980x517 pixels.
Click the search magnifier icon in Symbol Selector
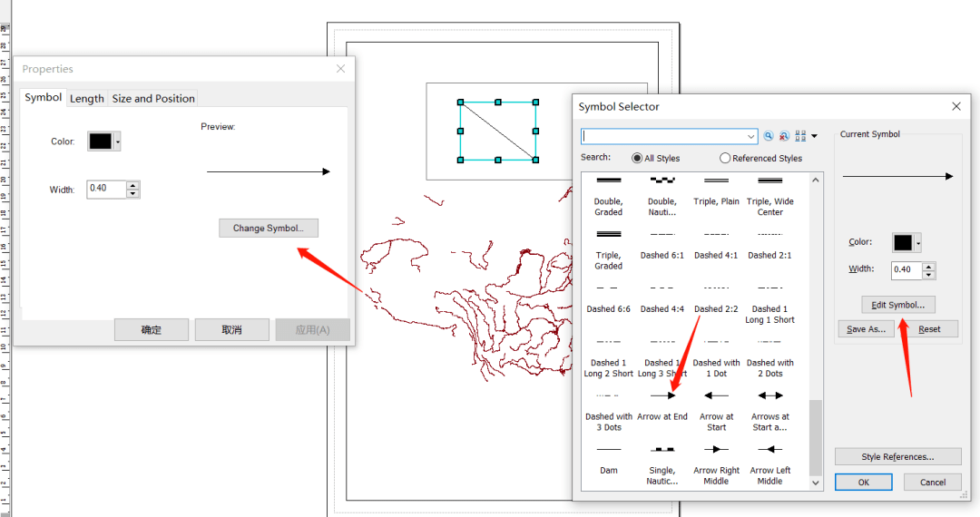[x=769, y=136]
